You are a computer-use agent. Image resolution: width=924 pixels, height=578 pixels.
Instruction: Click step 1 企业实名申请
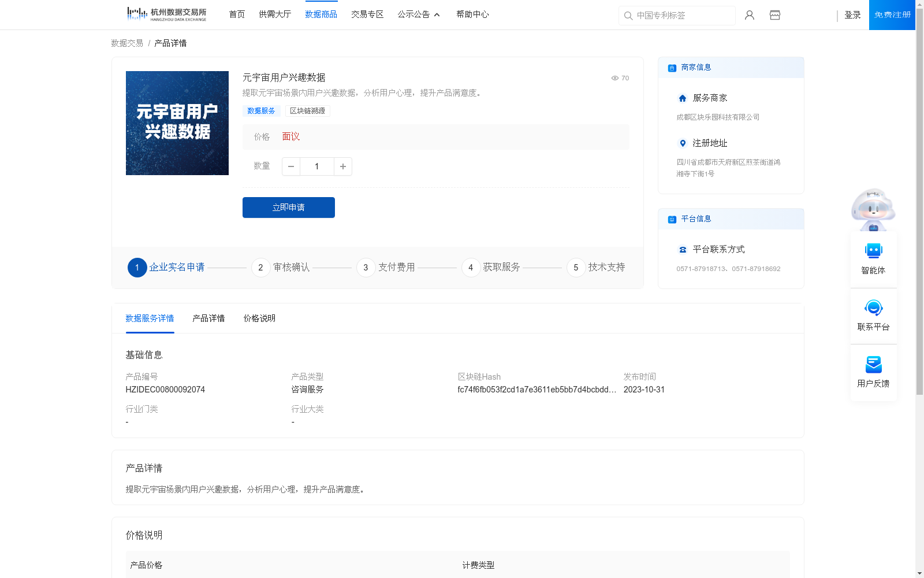[166, 268]
